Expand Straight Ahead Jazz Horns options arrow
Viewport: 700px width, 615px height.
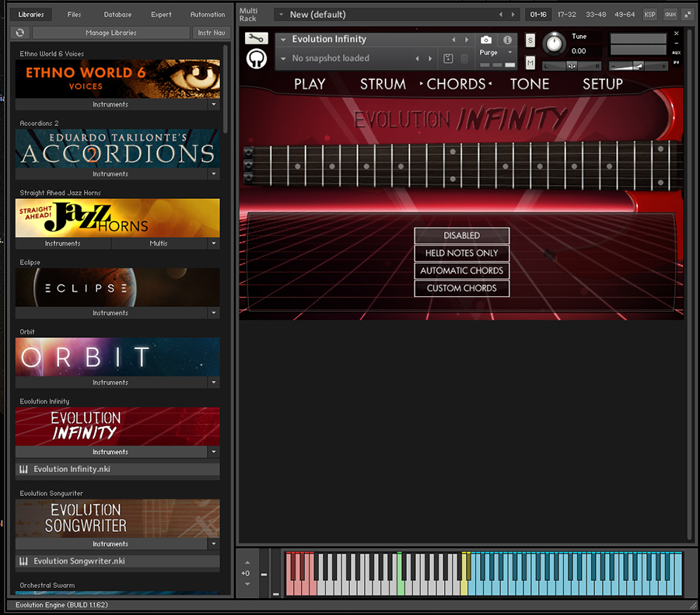point(214,243)
